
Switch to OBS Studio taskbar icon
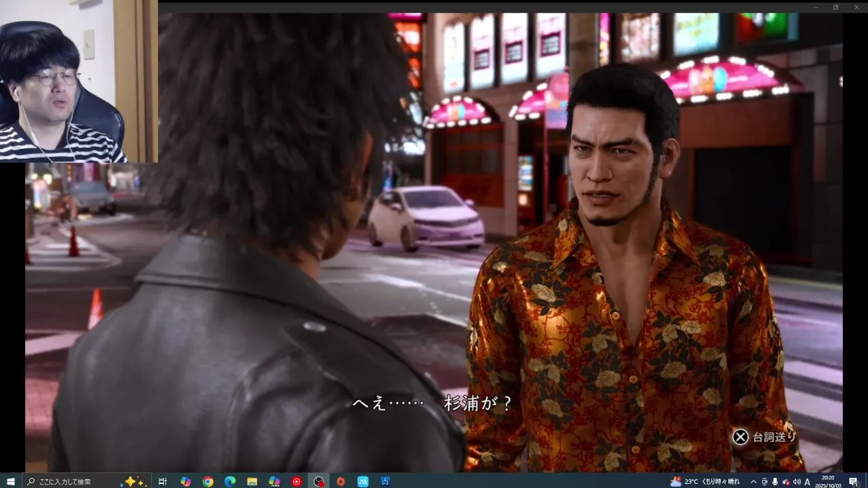[x=319, y=481]
